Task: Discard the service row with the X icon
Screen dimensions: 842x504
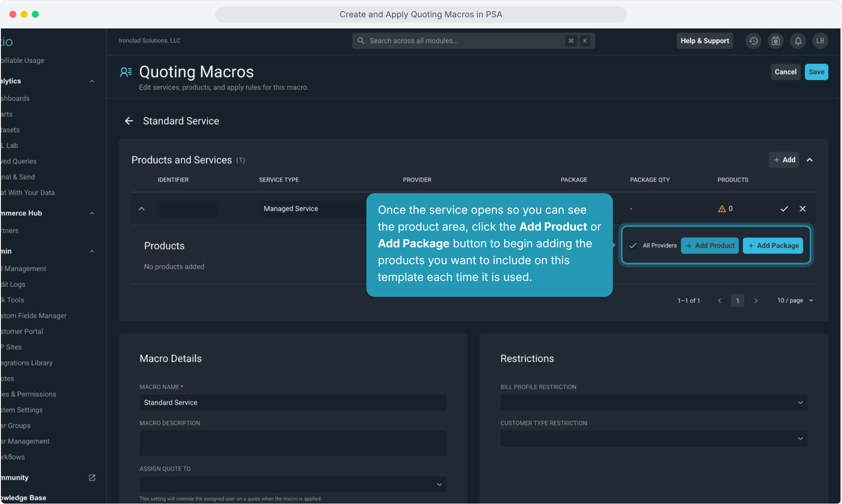Action: 802,209
